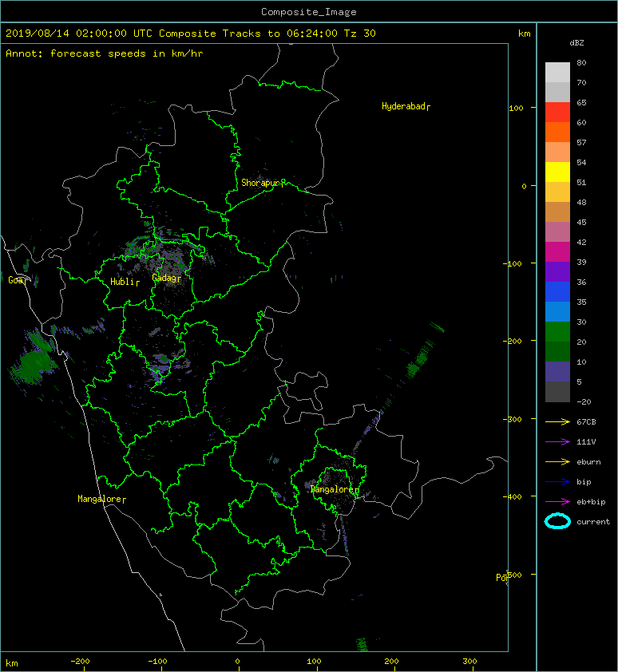Click the 'Annot: forecast speeds in km/hr' note

coord(105,53)
